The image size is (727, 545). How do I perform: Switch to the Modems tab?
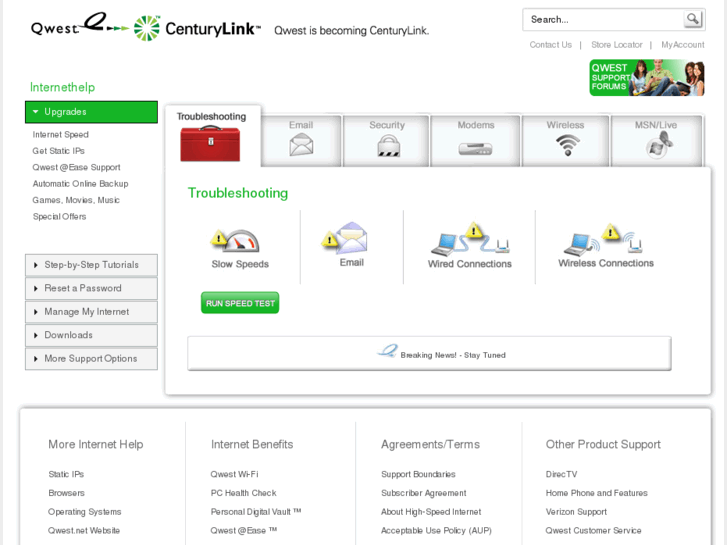(x=476, y=141)
